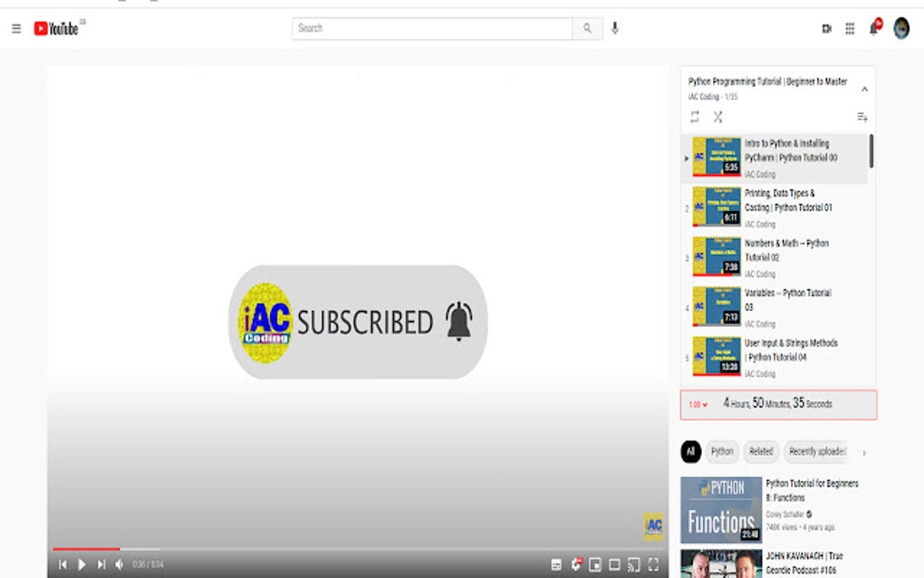The image size is (924, 578).
Task: Open notifications bell icon
Action: [872, 28]
